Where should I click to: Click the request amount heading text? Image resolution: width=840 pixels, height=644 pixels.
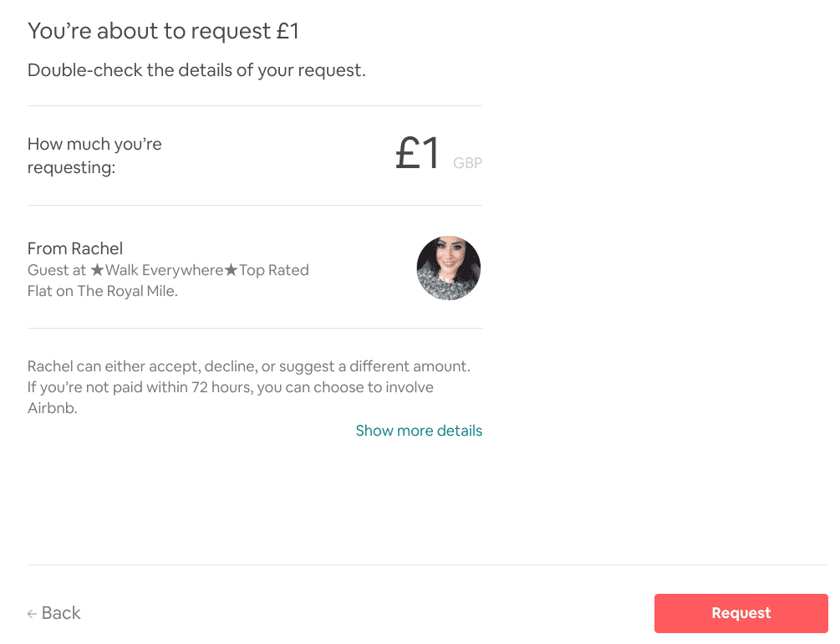point(94,156)
